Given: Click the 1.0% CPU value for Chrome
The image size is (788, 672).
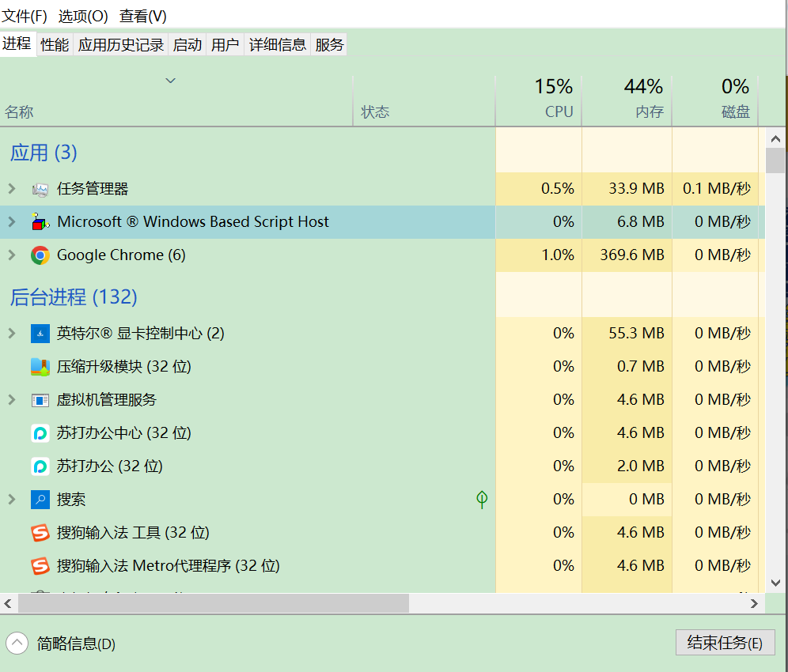Looking at the screenshot, I should [557, 255].
